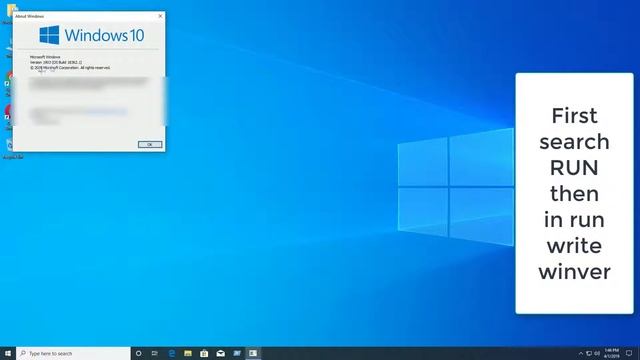
Task: Open File Explorer from the taskbar
Action: pos(188,353)
